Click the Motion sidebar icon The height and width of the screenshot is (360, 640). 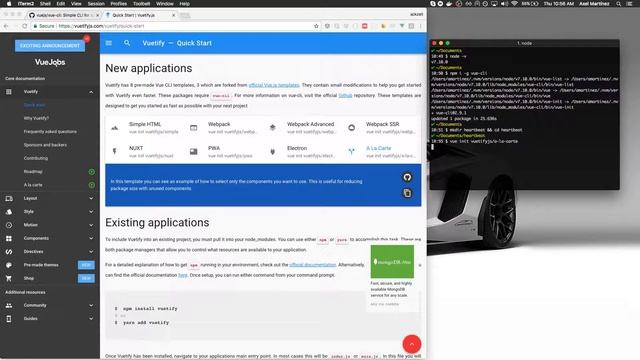(x=9, y=225)
